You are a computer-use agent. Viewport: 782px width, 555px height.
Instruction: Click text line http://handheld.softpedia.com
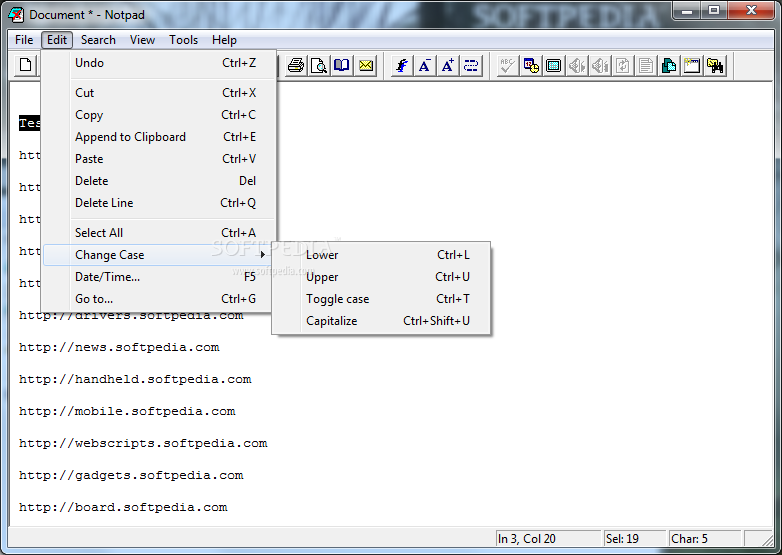pos(135,379)
